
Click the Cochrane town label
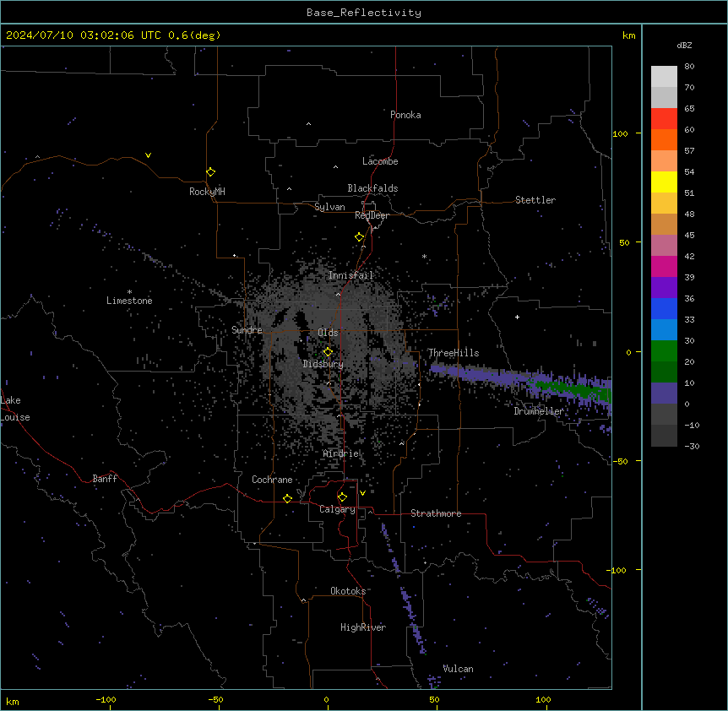tap(272, 480)
